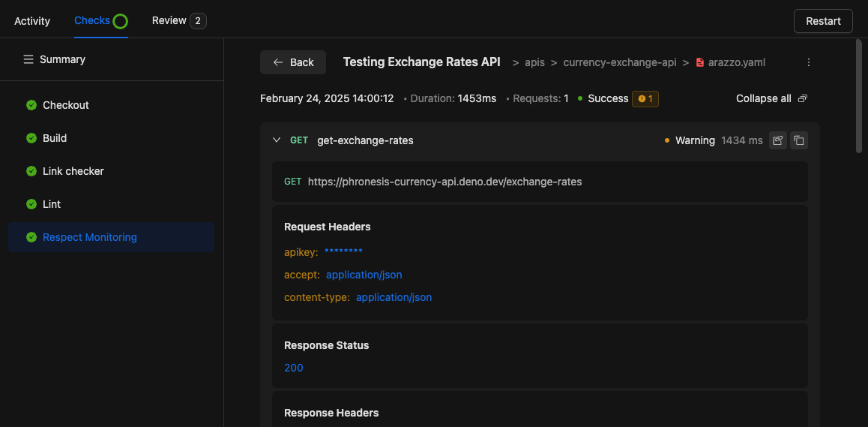Click the green progress ring on Checks

pos(120,21)
